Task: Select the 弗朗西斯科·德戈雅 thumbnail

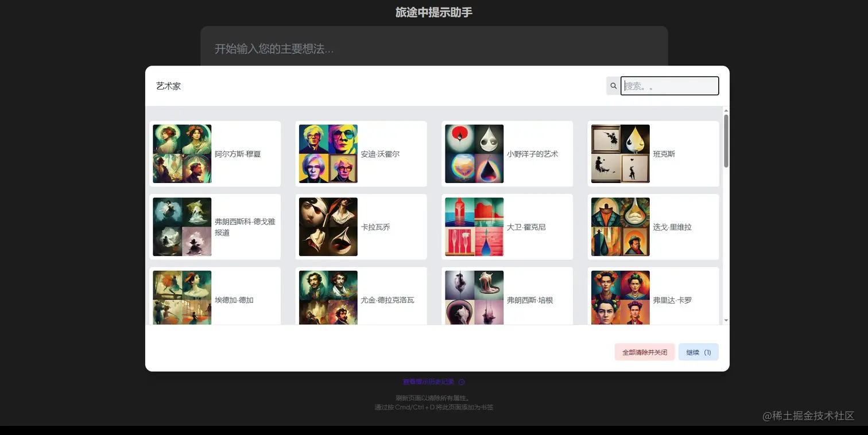Action: coord(182,227)
